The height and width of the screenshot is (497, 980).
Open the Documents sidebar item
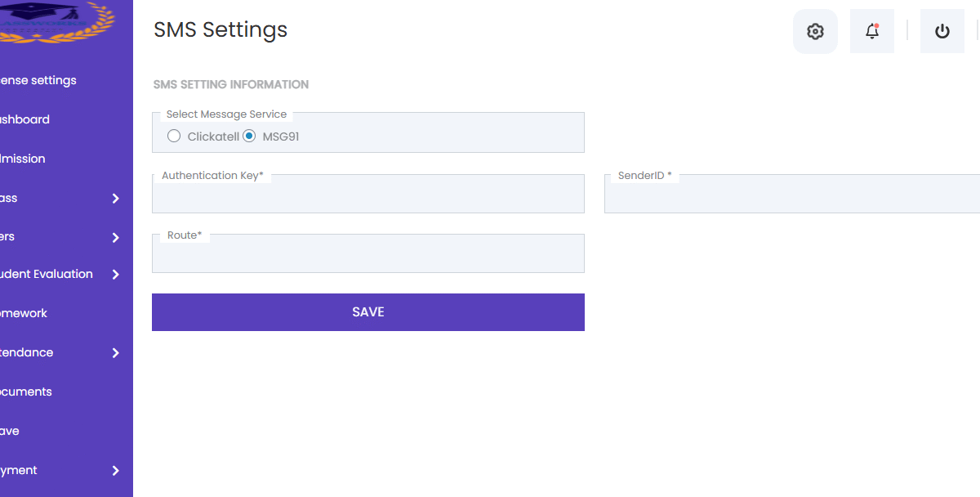click(26, 392)
